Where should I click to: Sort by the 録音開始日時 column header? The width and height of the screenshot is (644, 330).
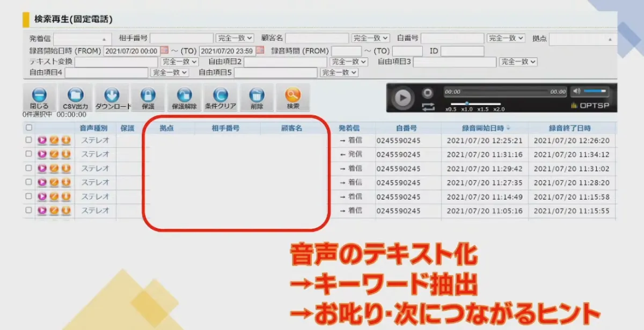(x=485, y=127)
